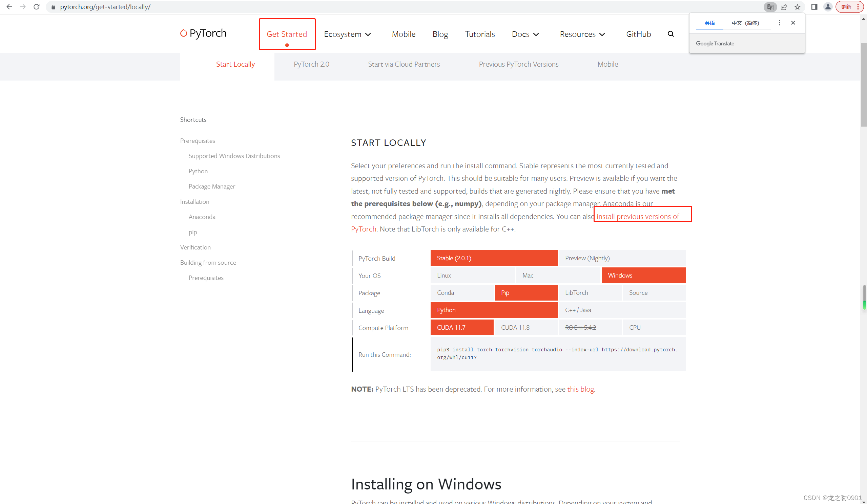The image size is (867, 504).
Task: Click the pip3 install command text
Action: click(557, 353)
